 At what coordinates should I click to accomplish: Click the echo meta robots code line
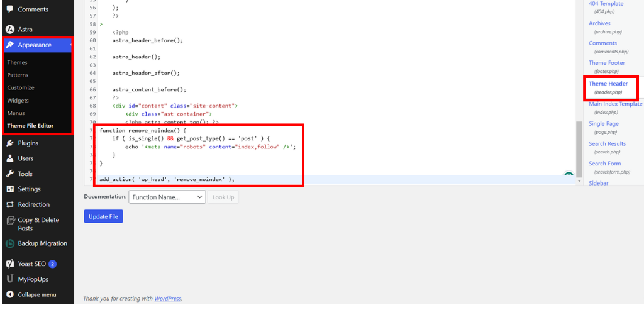[211, 147]
